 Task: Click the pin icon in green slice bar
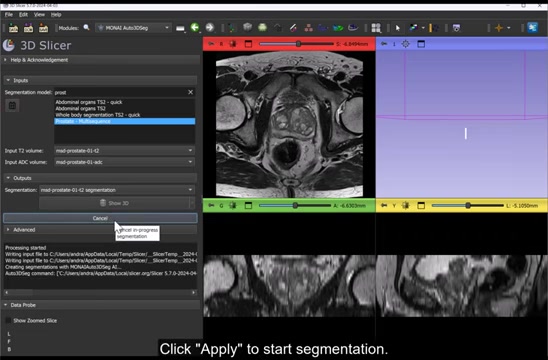[x=211, y=206]
